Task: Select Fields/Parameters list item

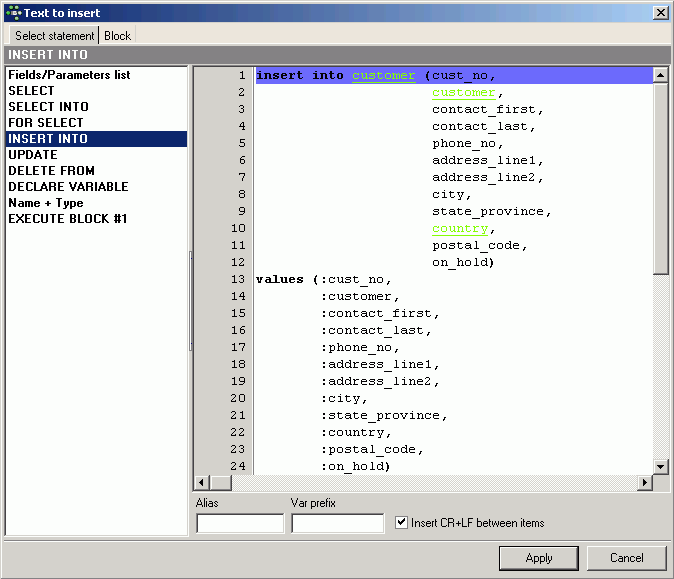Action: pyautogui.click(x=96, y=75)
